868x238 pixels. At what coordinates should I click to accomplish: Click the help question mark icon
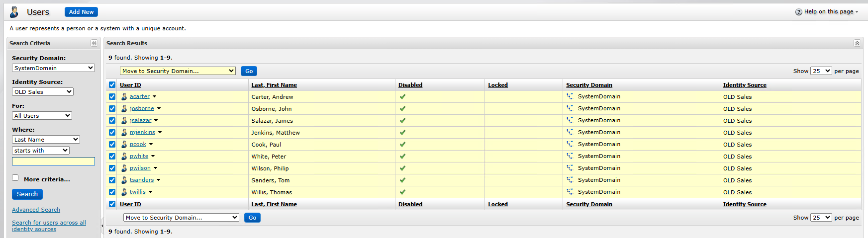pyautogui.click(x=798, y=12)
